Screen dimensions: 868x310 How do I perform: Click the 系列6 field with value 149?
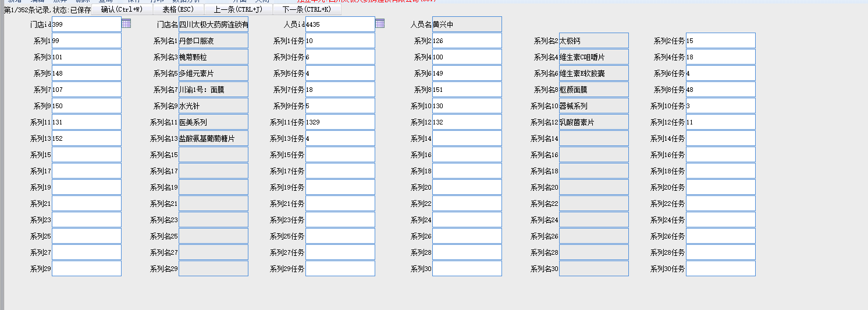(467, 73)
